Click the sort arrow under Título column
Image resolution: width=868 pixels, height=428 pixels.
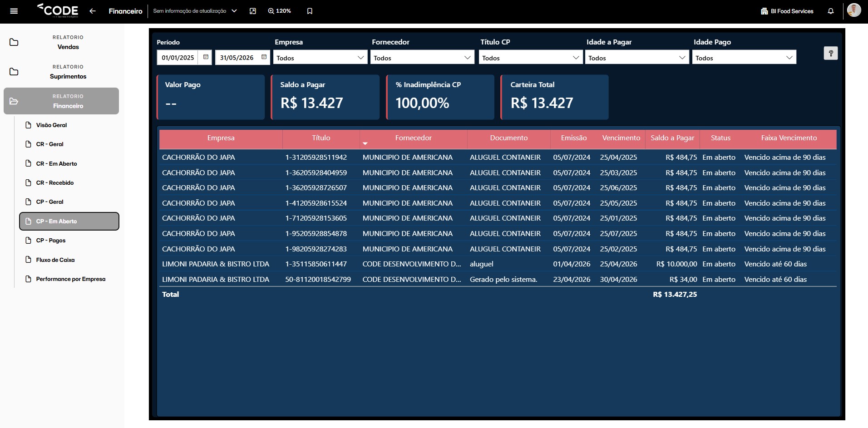click(365, 143)
